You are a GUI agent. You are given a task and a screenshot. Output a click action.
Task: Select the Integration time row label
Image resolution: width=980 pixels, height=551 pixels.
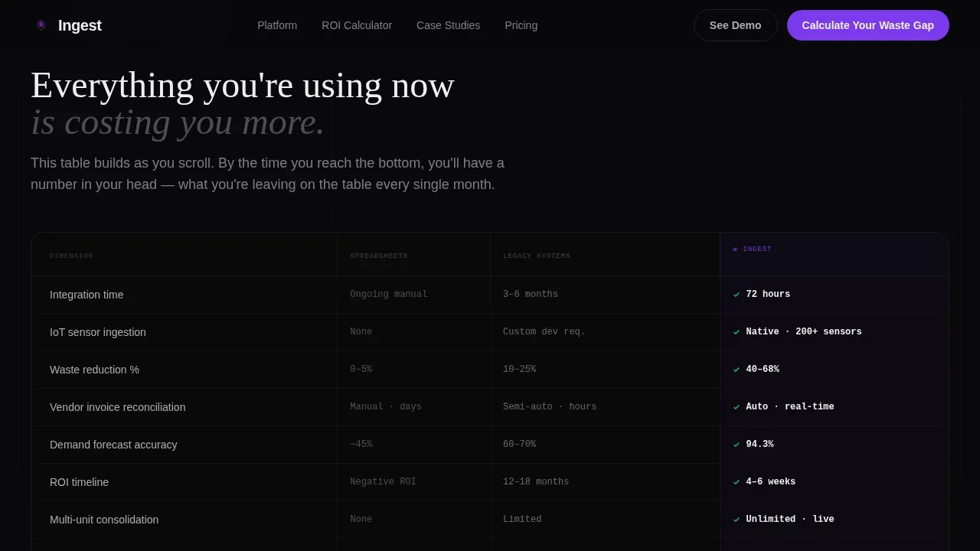pos(87,295)
